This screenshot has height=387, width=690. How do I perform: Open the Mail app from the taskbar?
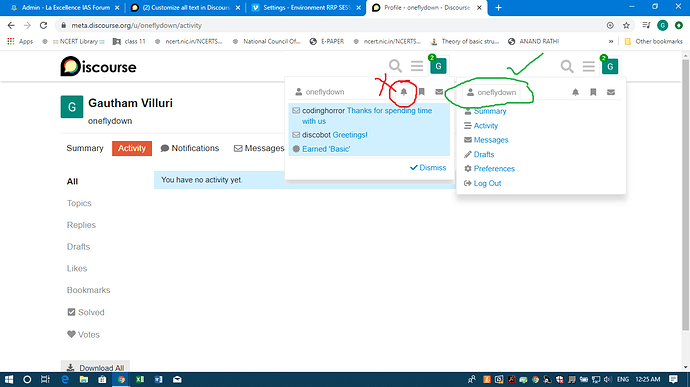(x=177, y=380)
